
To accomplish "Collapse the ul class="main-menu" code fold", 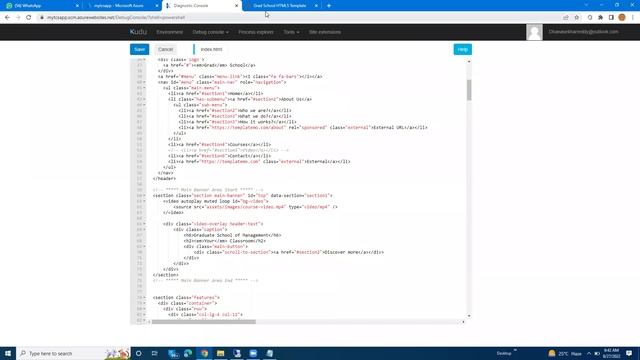I will pyautogui.click(x=144, y=88).
